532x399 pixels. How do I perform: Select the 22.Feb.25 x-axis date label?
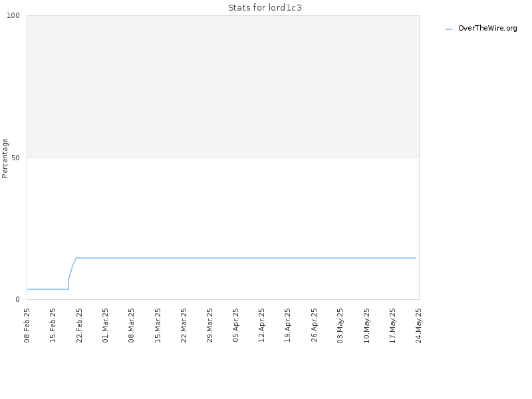79,325
